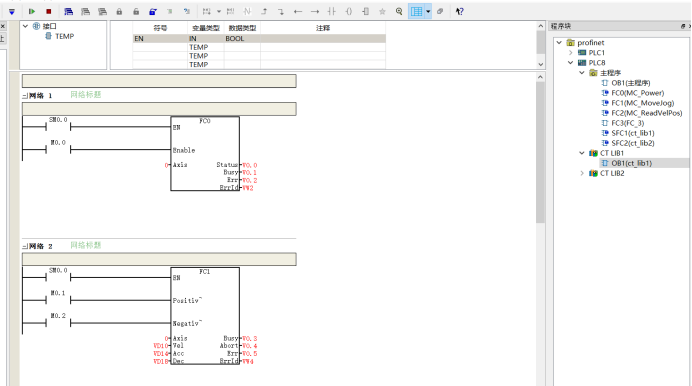
Task: Click the open padlock unlock icon
Action: pos(136,11)
